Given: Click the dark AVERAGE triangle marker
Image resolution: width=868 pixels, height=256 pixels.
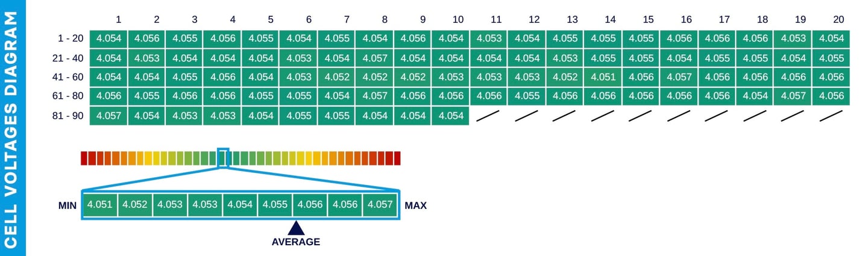Looking at the screenshot, I should click(x=295, y=228).
